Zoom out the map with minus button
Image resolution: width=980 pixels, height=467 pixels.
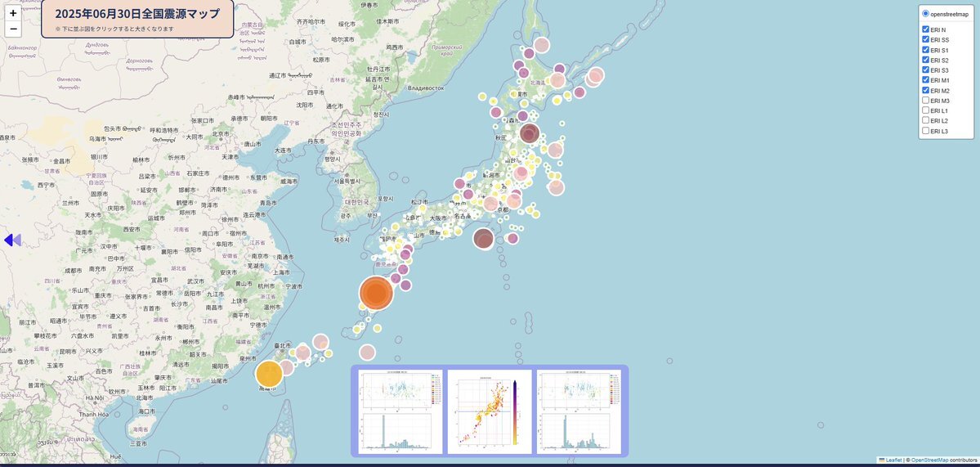pyautogui.click(x=13, y=29)
